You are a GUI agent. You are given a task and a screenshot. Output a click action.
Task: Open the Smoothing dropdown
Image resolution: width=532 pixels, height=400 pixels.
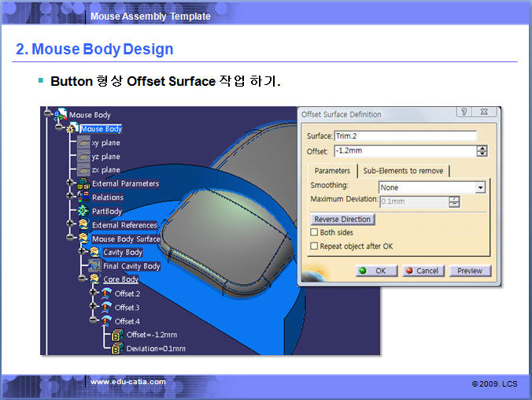point(480,187)
